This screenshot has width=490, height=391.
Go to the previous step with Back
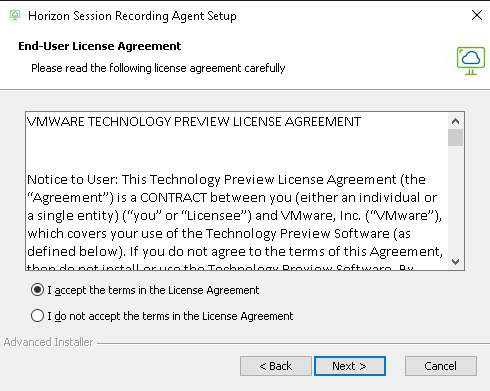click(276, 366)
